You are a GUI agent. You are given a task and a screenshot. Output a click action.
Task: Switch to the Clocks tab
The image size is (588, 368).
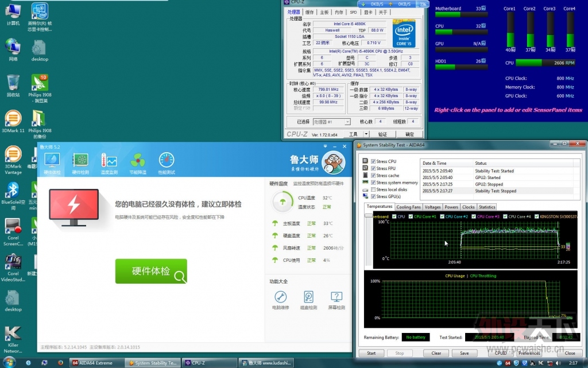pyautogui.click(x=469, y=207)
